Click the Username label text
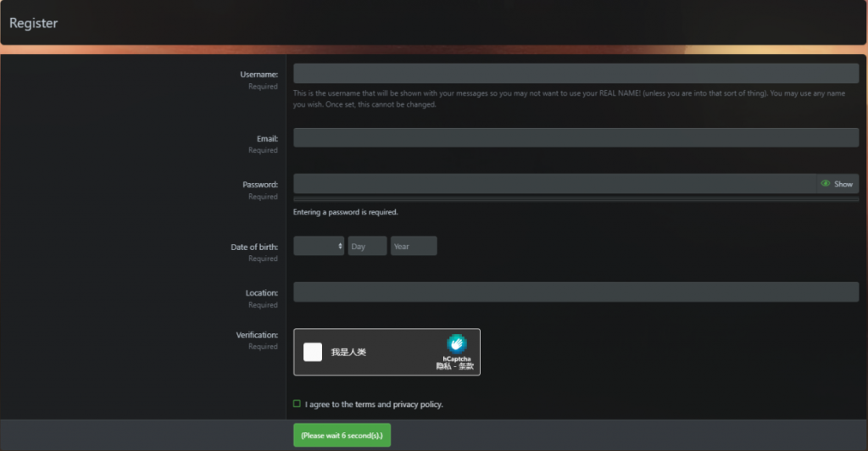 coord(259,74)
